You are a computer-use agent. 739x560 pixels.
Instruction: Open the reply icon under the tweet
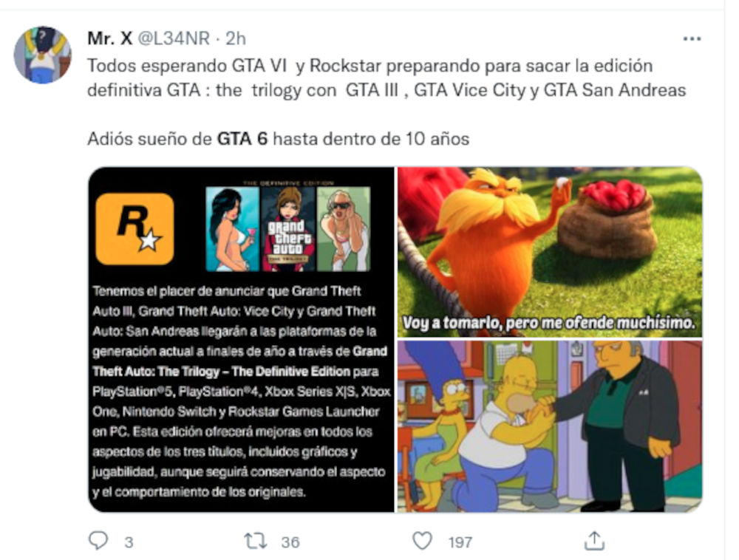tap(98, 541)
